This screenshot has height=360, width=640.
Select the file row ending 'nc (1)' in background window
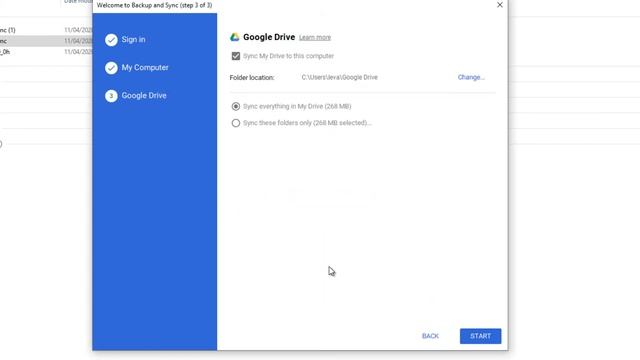[x=46, y=30]
